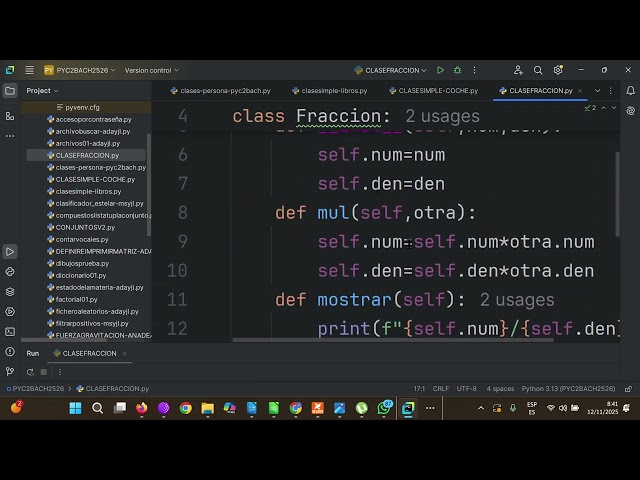Open the Structure tool window icon
The width and height of the screenshot is (640, 480).
10,116
